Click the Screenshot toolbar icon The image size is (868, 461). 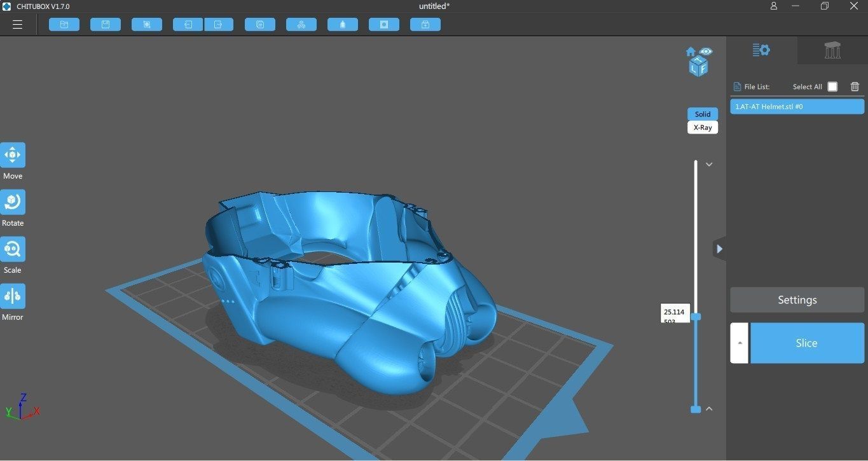tap(147, 25)
